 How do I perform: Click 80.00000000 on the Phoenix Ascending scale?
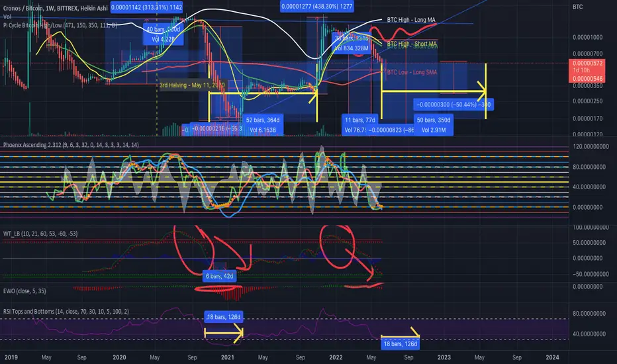tap(589, 167)
